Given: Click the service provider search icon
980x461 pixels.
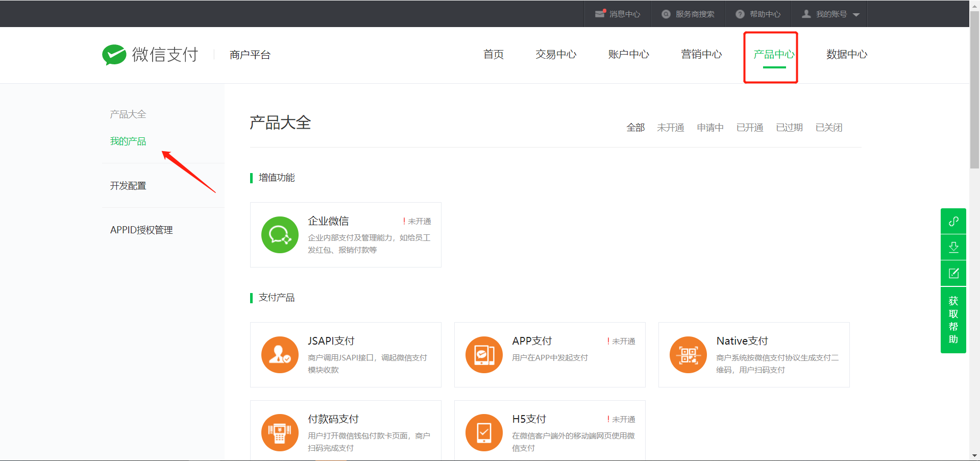Looking at the screenshot, I should [666, 14].
